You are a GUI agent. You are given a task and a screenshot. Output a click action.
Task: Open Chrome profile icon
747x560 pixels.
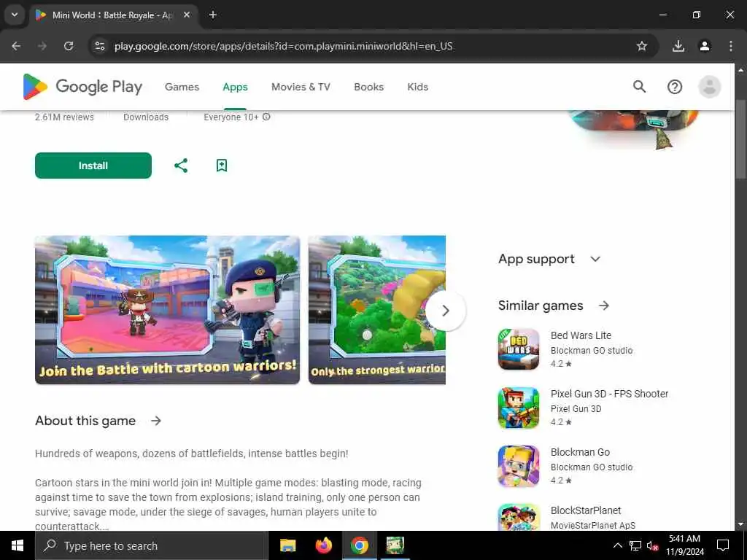[x=705, y=46]
